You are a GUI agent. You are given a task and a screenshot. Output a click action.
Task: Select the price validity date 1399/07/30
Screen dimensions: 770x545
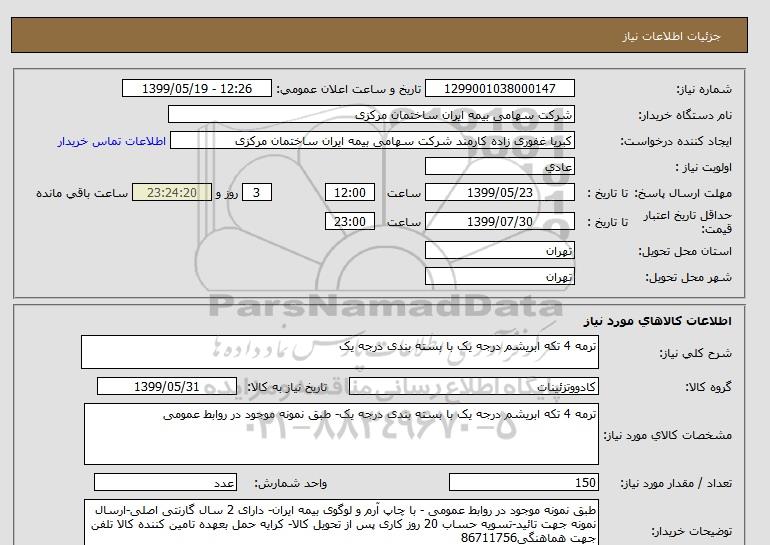click(499, 221)
